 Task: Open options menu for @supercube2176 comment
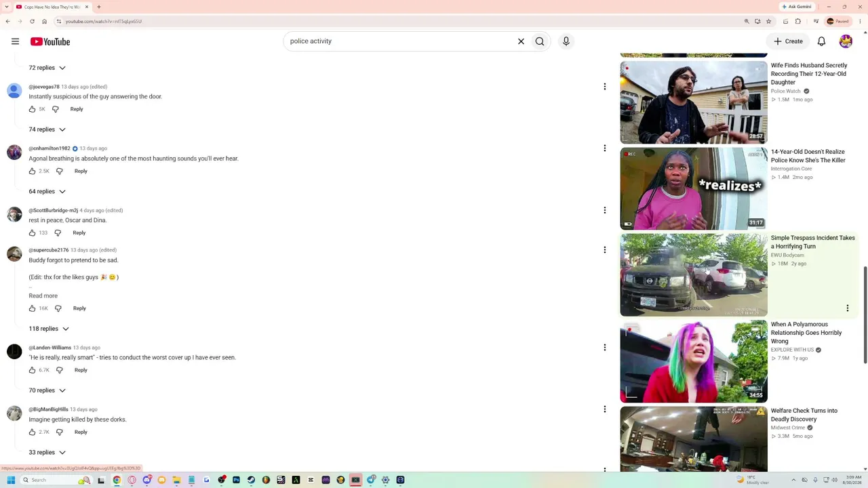pos(605,250)
